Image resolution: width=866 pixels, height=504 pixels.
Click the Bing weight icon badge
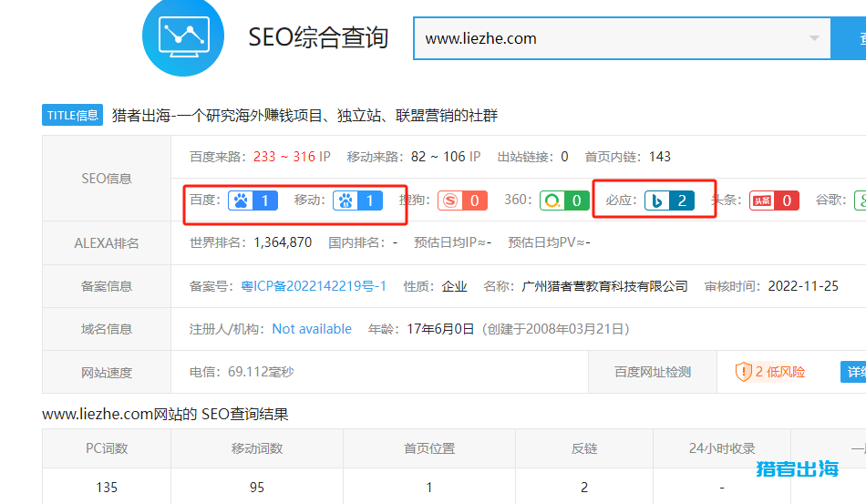[669, 201]
